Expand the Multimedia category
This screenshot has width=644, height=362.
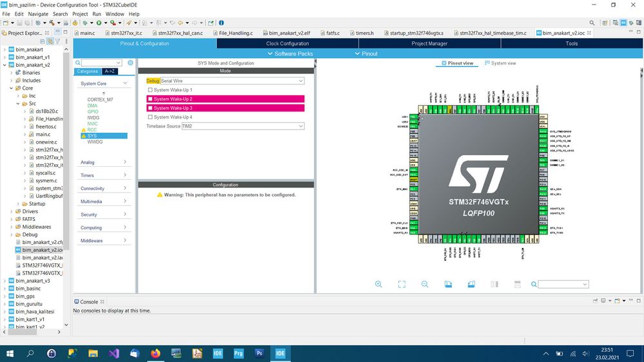pos(104,202)
